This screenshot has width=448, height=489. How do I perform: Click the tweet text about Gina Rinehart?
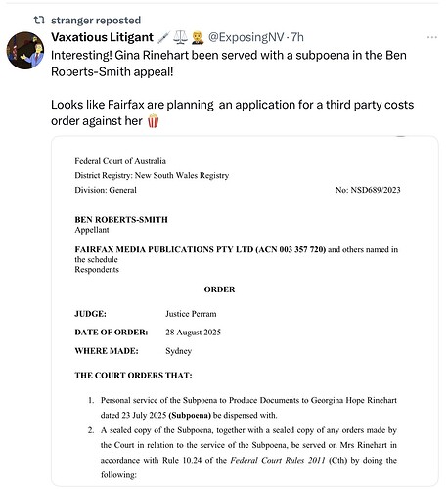(x=229, y=64)
